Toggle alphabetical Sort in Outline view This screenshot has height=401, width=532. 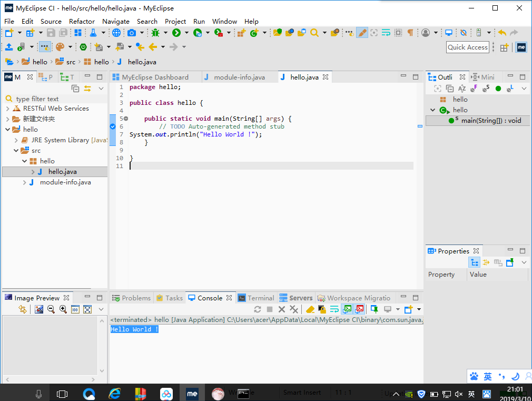pyautogui.click(x=462, y=89)
